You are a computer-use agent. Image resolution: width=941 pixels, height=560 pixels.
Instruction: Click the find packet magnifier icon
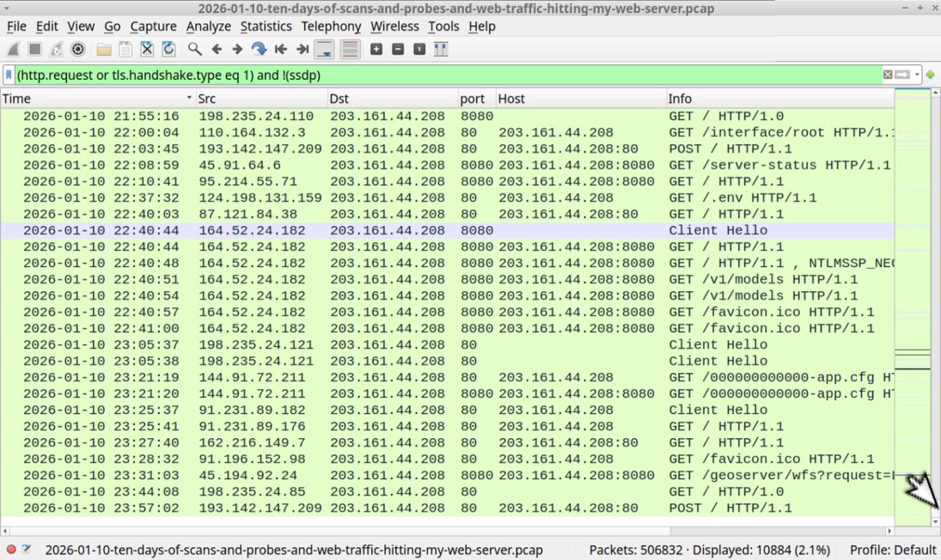click(x=195, y=50)
